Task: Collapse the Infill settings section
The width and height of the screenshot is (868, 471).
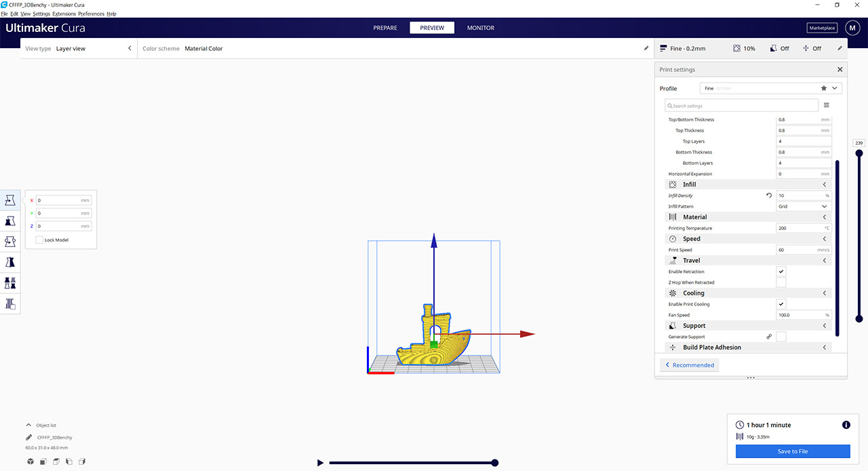Action: click(x=825, y=185)
